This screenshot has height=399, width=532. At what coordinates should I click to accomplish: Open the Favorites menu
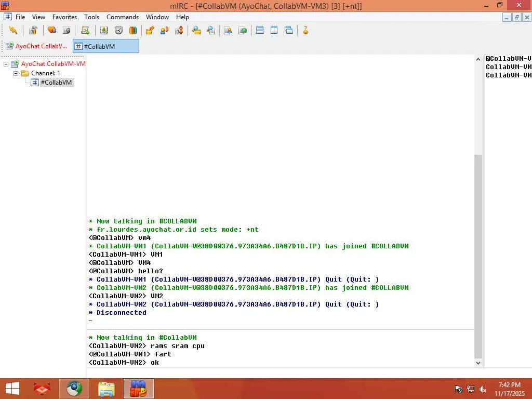point(64,17)
